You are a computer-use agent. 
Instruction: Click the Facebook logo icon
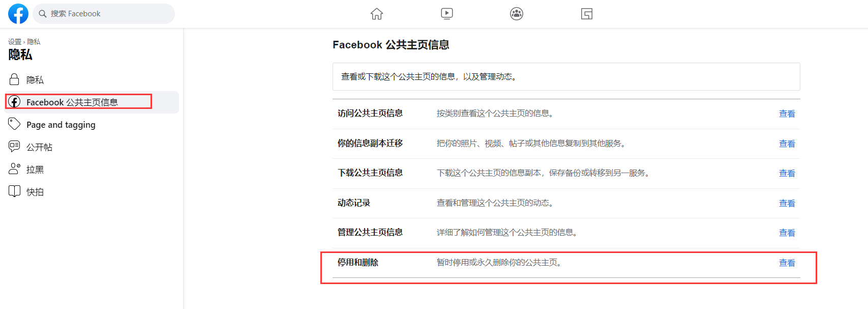click(18, 14)
